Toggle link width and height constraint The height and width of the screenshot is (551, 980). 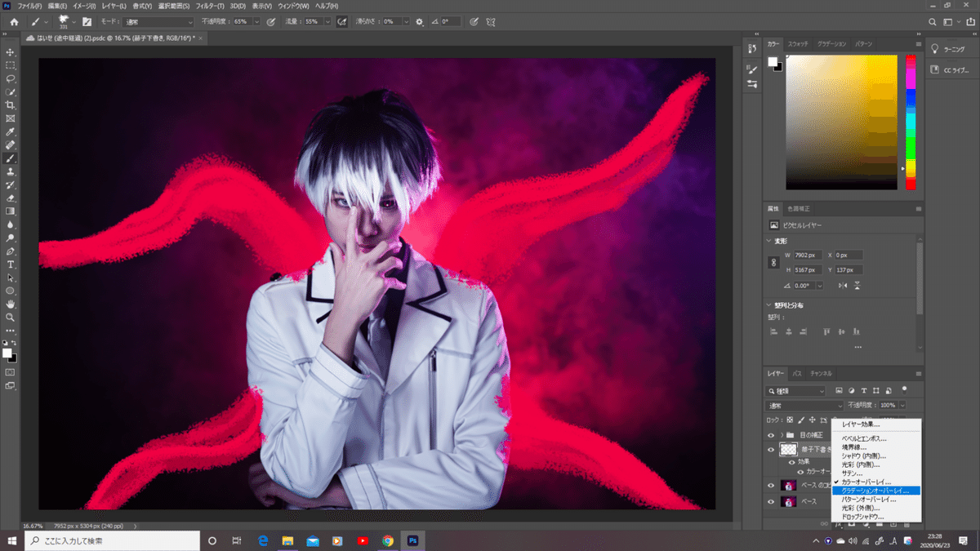(773, 263)
